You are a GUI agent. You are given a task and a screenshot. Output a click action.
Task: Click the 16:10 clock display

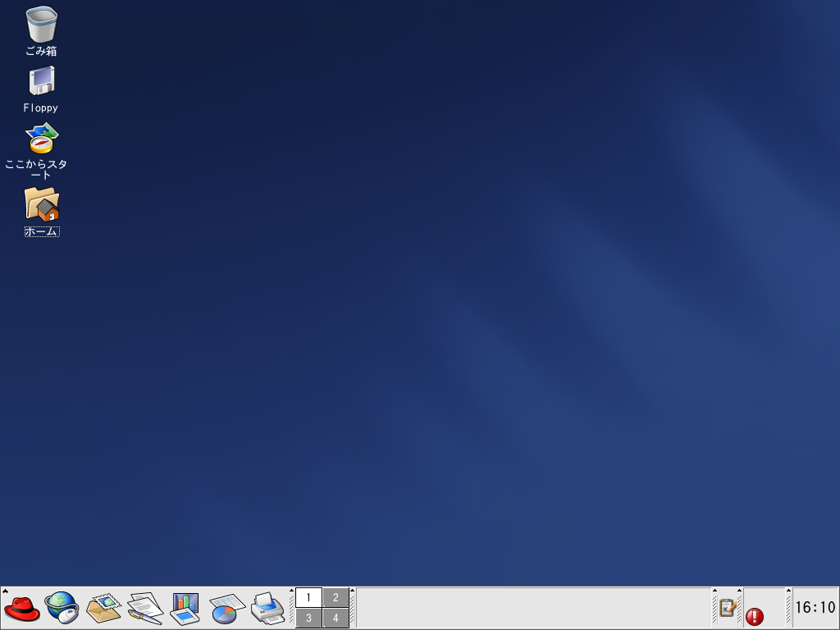click(x=815, y=608)
